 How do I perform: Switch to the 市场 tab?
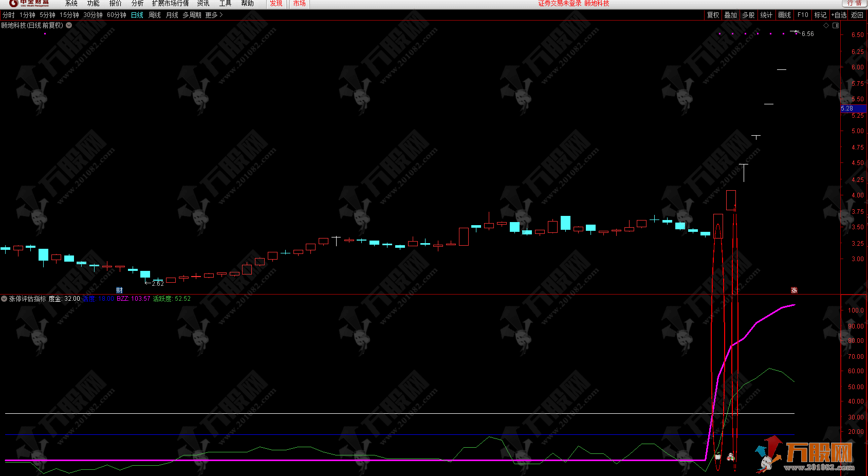pos(299,4)
